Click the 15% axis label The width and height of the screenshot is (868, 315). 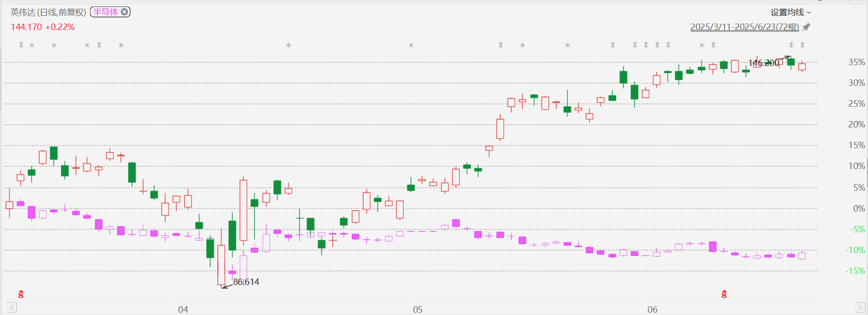pos(856,145)
